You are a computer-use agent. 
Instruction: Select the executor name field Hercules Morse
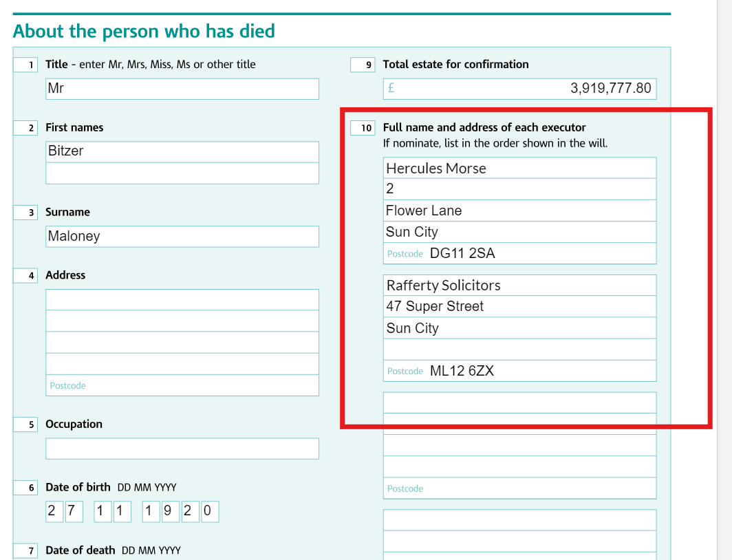pyautogui.click(x=519, y=168)
